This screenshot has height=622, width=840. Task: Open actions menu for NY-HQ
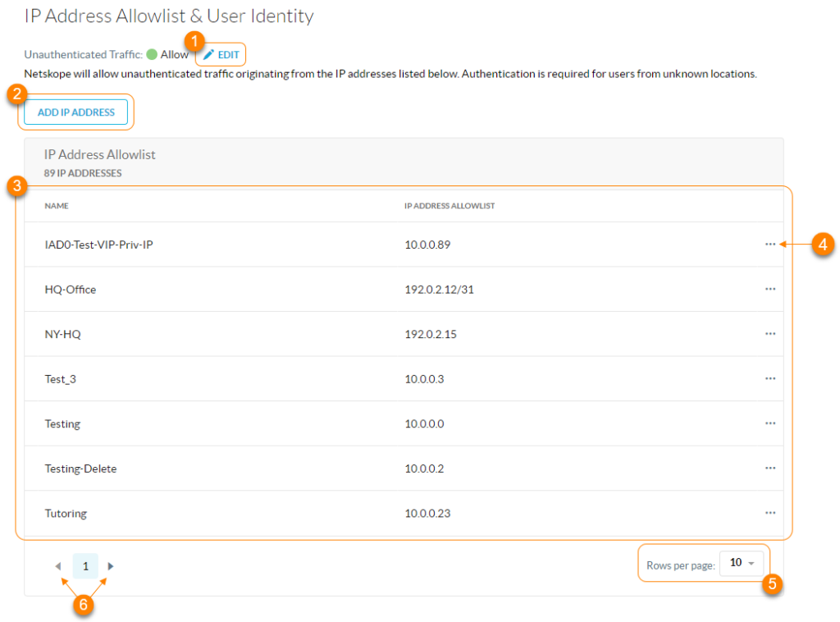[x=770, y=334]
